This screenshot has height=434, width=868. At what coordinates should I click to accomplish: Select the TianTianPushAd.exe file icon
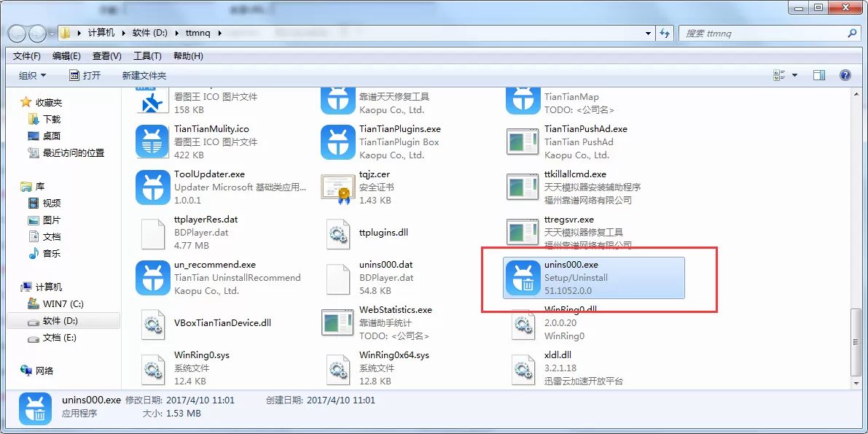click(523, 142)
